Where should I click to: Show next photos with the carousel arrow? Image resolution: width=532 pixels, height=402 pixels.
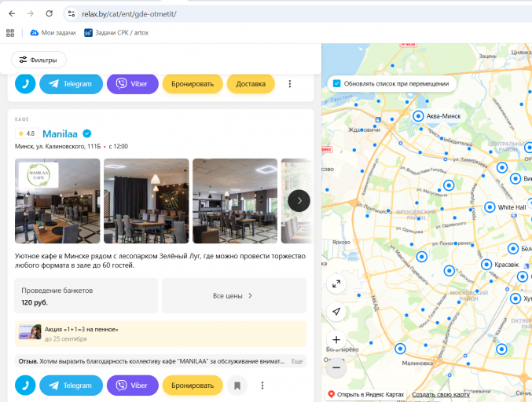299,201
